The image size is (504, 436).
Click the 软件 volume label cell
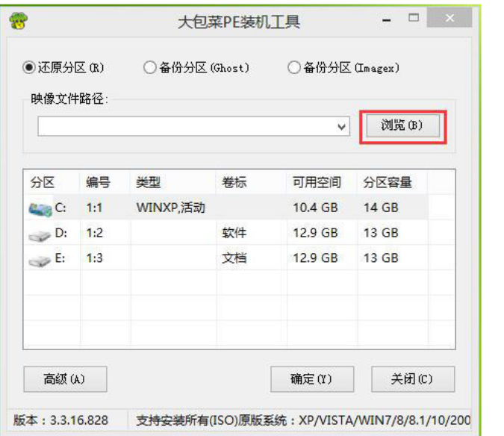(234, 233)
